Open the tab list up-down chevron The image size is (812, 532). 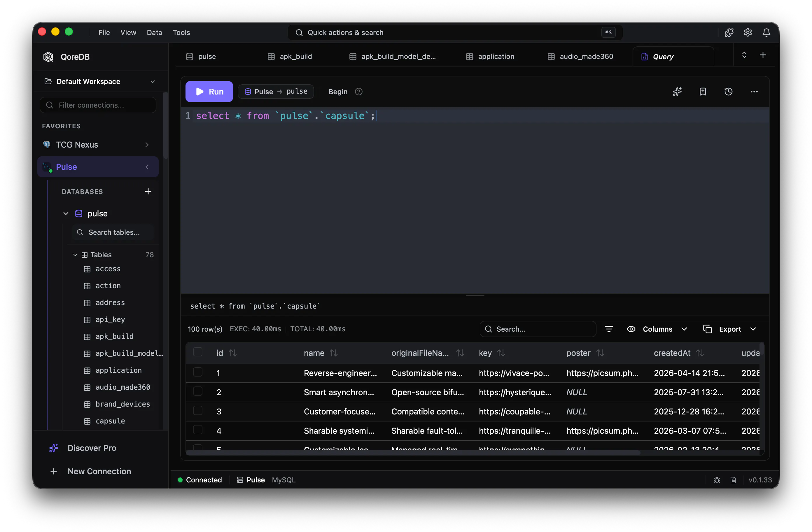[x=744, y=55]
